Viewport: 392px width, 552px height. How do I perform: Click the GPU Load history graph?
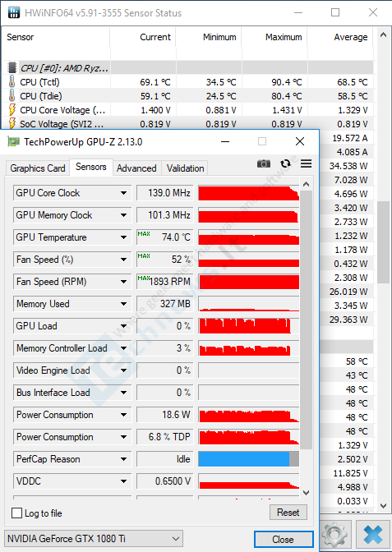(x=249, y=326)
